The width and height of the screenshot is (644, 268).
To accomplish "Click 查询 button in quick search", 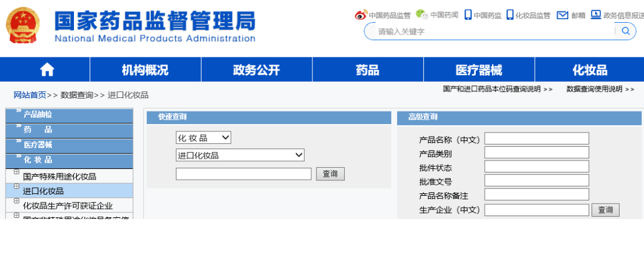I will [330, 174].
